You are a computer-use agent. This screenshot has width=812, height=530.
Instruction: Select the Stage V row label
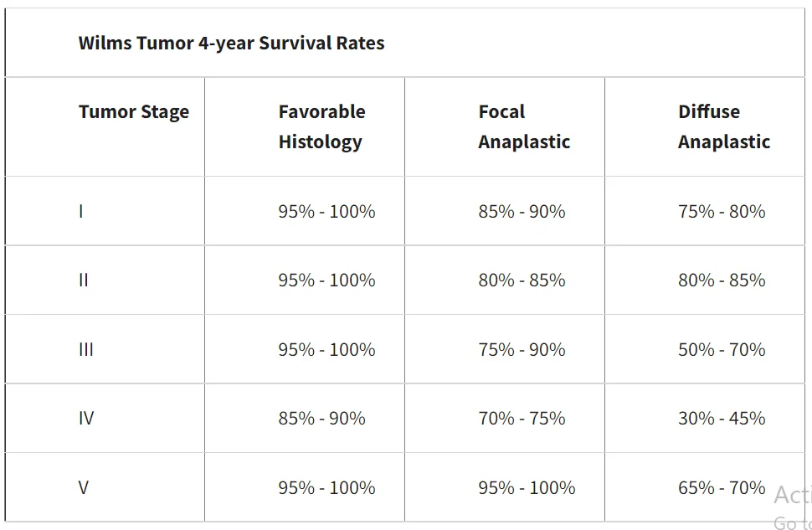(83, 488)
